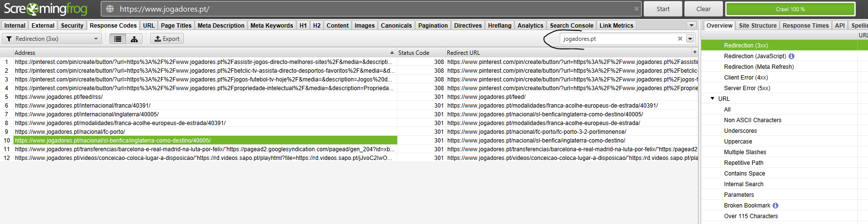The height and width of the screenshot is (224, 868).
Task: Click the Crawl 100% progress bar
Action: point(790,9)
